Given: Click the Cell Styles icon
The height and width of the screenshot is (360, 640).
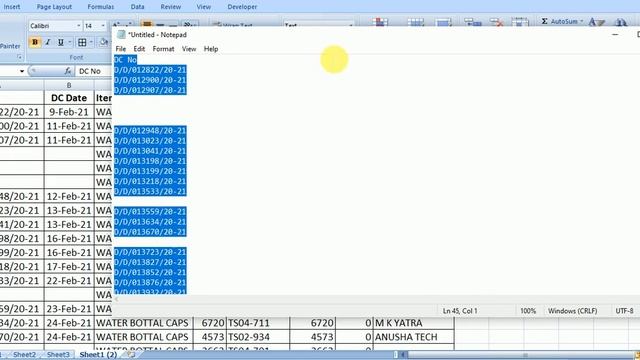Looking at the screenshot, I should (444, 22).
